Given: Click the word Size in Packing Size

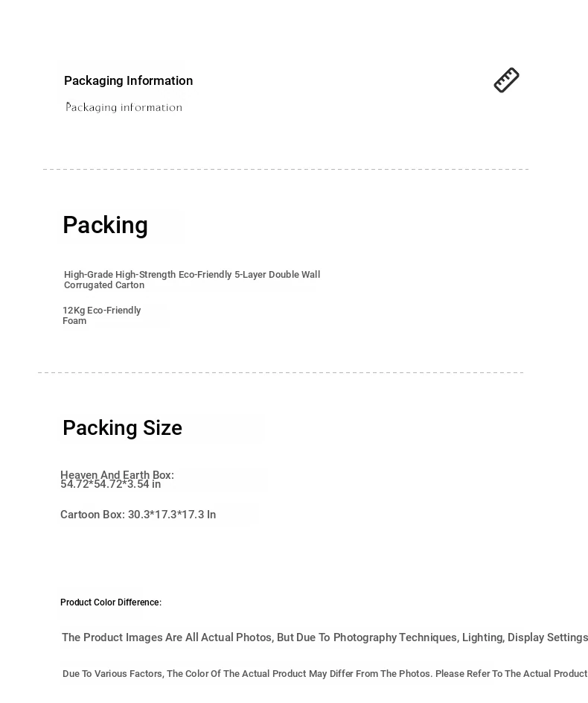Looking at the screenshot, I should coord(162,427).
